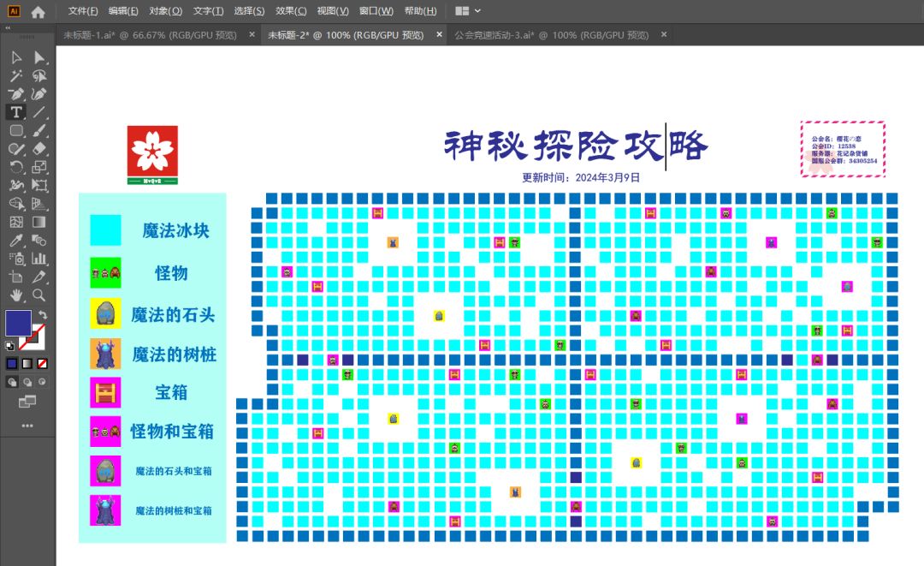924x566 pixels.
Task: Choose the Line Segment tool
Action: [38, 112]
